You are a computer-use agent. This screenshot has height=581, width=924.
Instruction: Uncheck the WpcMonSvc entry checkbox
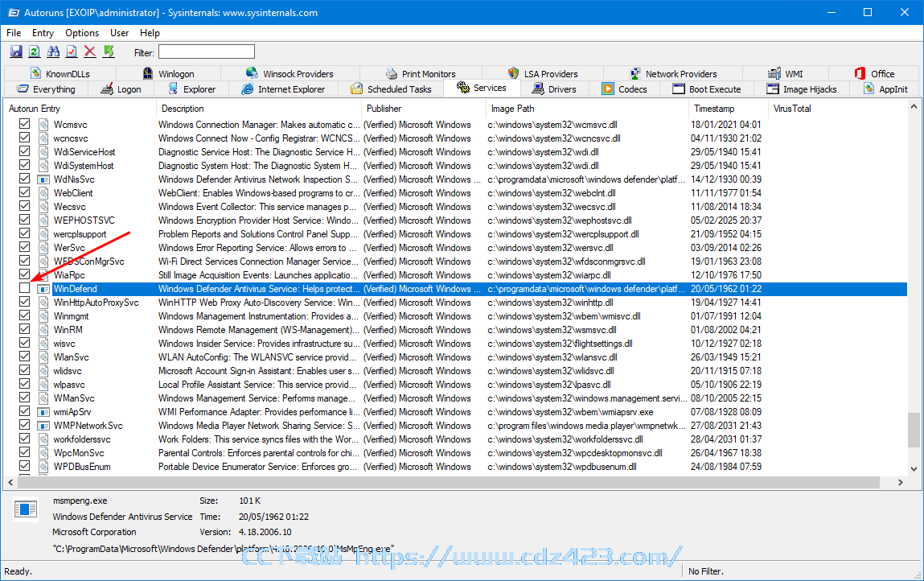click(24, 452)
